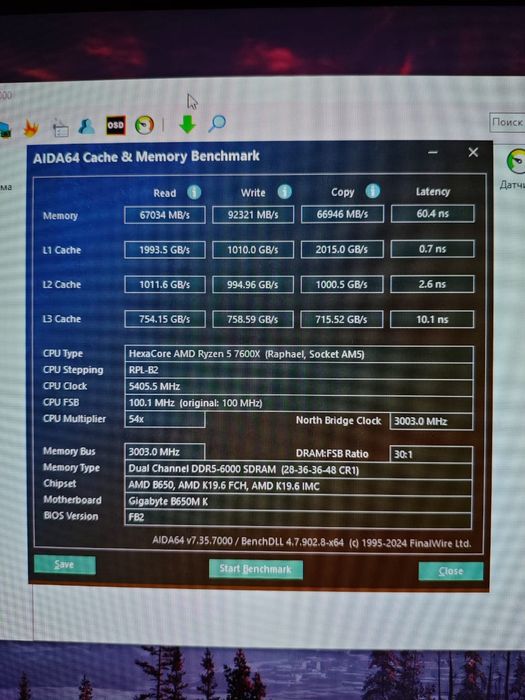
Task: Click the info icon next to Write
Action: click(x=284, y=192)
